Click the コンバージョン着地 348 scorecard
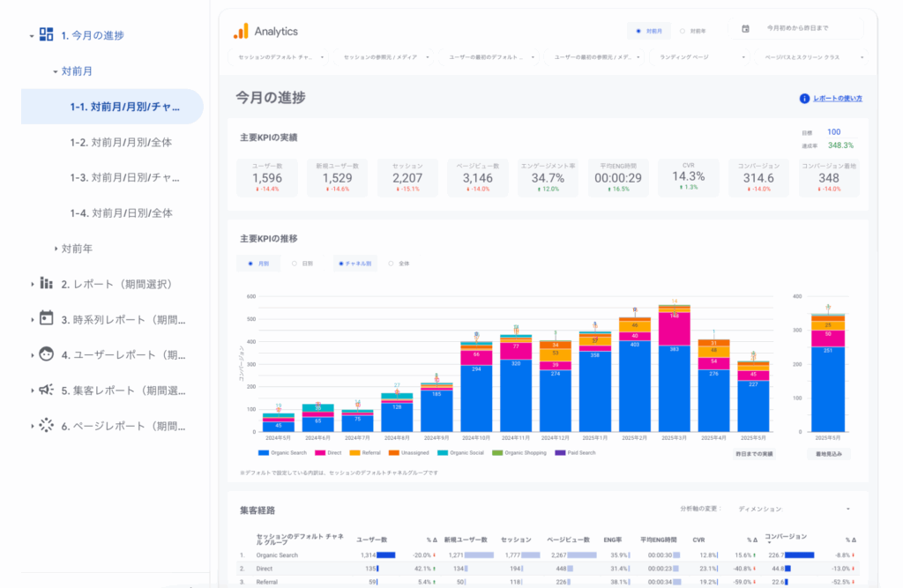The image size is (903, 588). [829, 178]
